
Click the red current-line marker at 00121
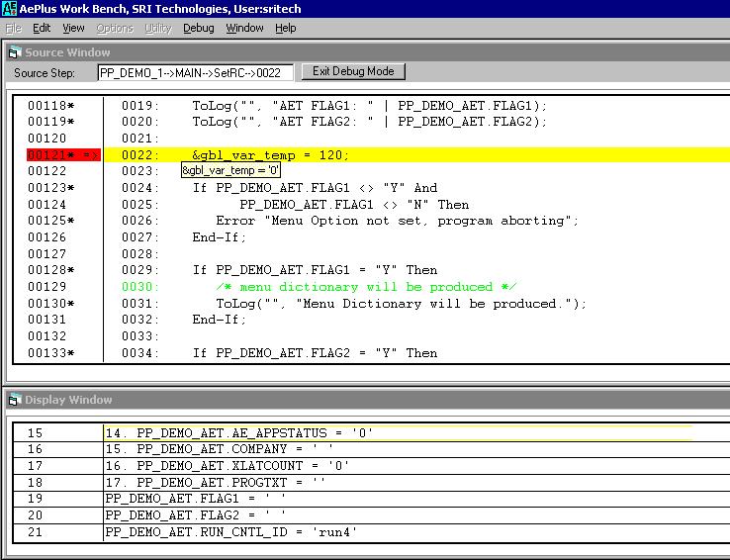(63, 155)
